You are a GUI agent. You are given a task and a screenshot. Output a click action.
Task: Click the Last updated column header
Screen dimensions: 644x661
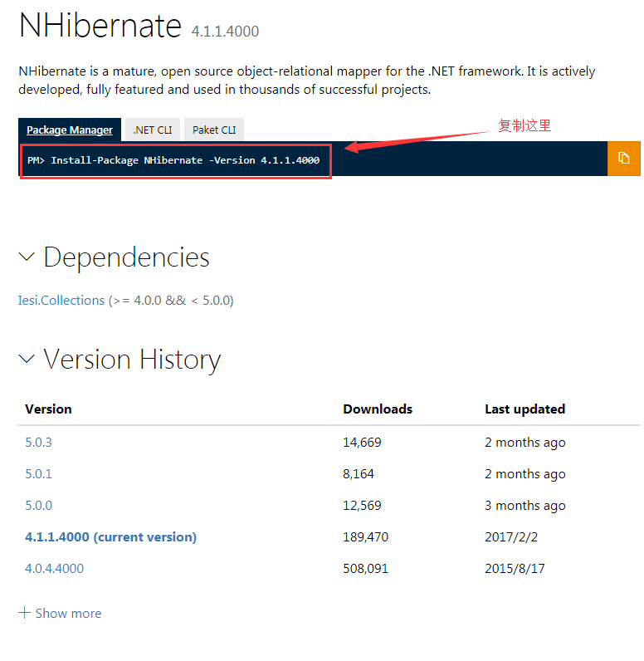(x=524, y=409)
